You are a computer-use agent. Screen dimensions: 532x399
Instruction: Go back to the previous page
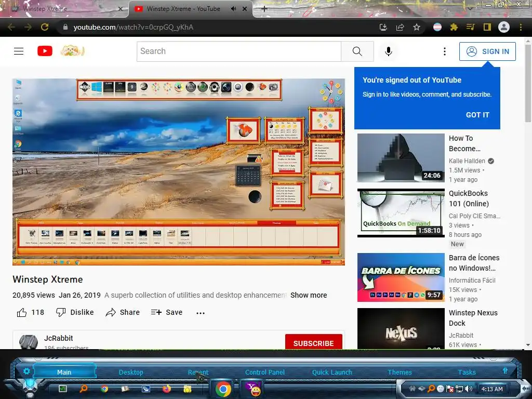(x=11, y=27)
